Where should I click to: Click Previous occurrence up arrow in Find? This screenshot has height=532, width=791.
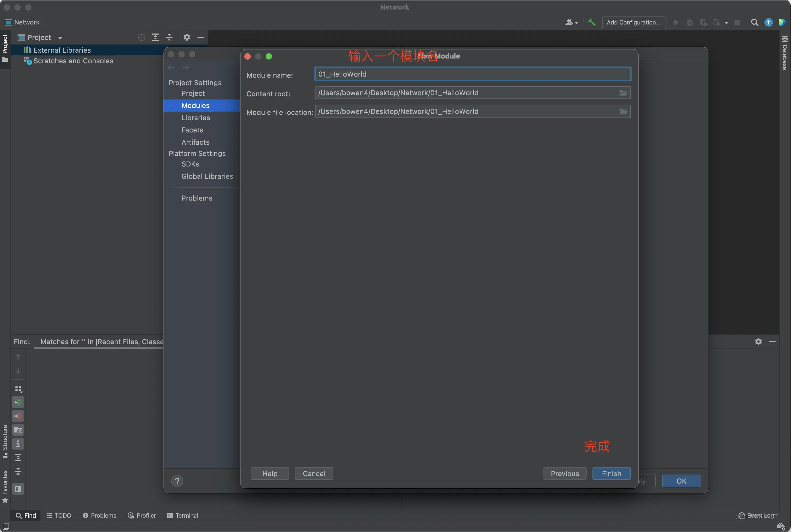click(x=18, y=357)
